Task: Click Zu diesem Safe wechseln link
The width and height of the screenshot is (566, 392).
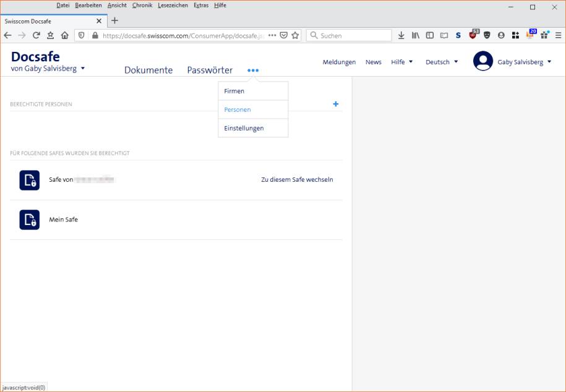Action: pyautogui.click(x=297, y=179)
